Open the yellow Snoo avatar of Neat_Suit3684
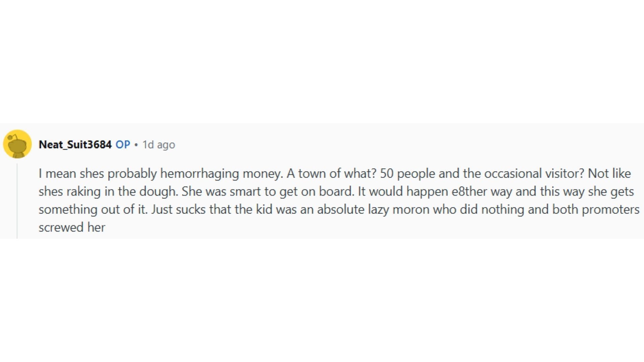 (17, 144)
